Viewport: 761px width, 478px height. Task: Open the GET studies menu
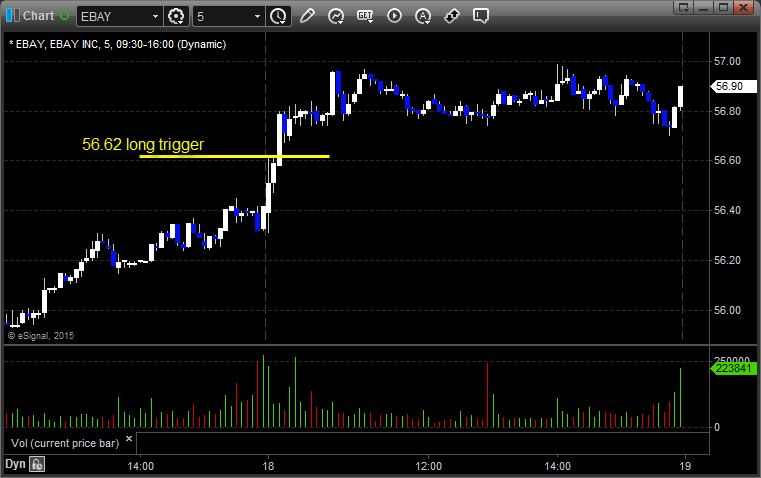click(365, 16)
